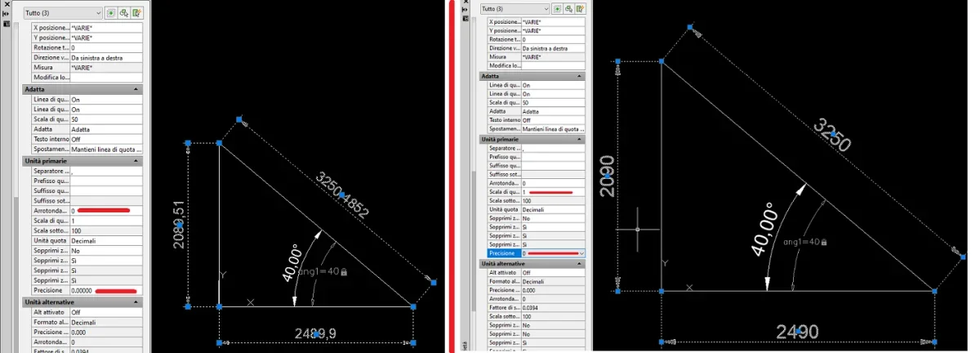Toggle first 'Linea di qu...' On value, left panel
Viewport: 980px width, 353px height.
click(x=105, y=99)
